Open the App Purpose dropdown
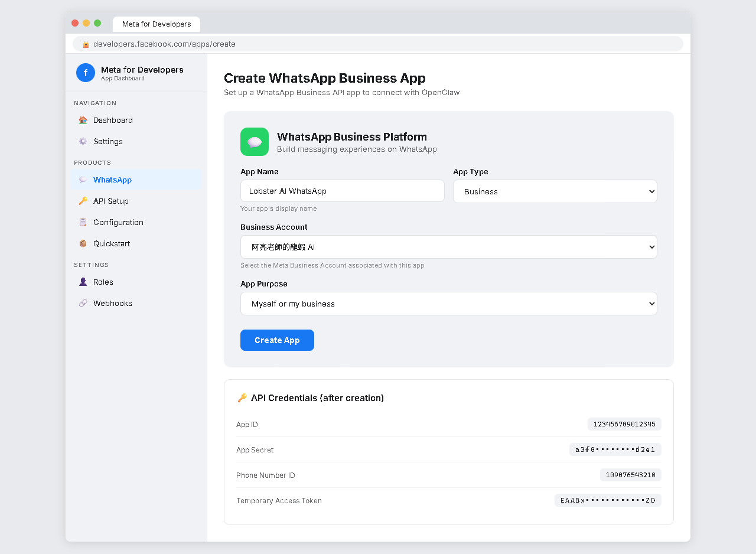 (448, 304)
